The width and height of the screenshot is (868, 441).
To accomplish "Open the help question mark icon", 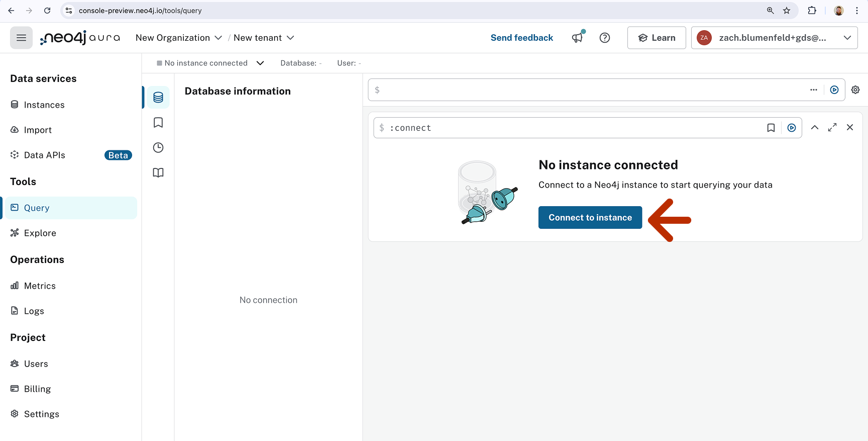I will point(605,38).
